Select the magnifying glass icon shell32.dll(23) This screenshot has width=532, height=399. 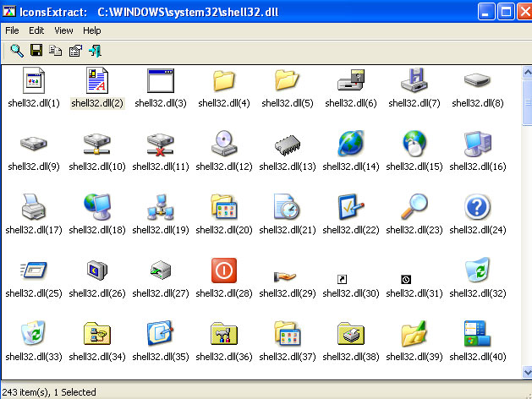coord(414,207)
